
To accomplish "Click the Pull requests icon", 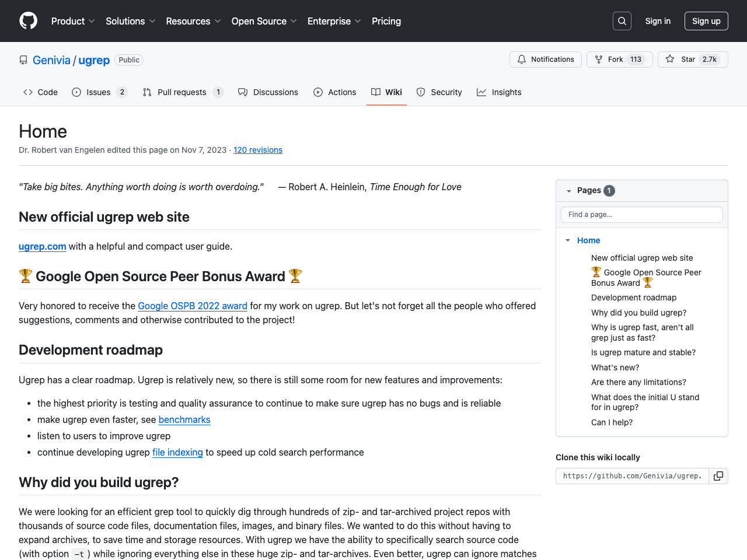I will click(147, 92).
